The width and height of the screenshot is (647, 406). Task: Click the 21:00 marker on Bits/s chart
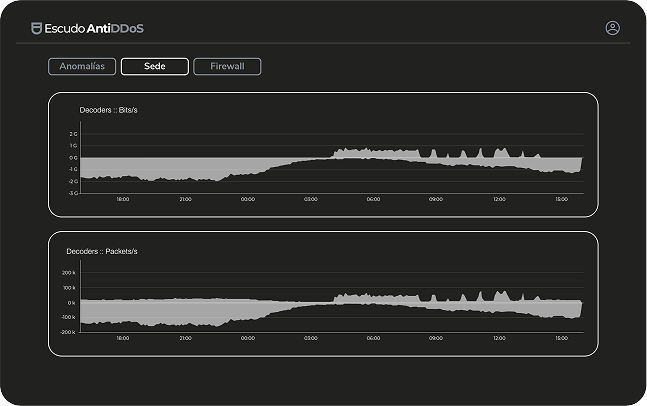185,199
